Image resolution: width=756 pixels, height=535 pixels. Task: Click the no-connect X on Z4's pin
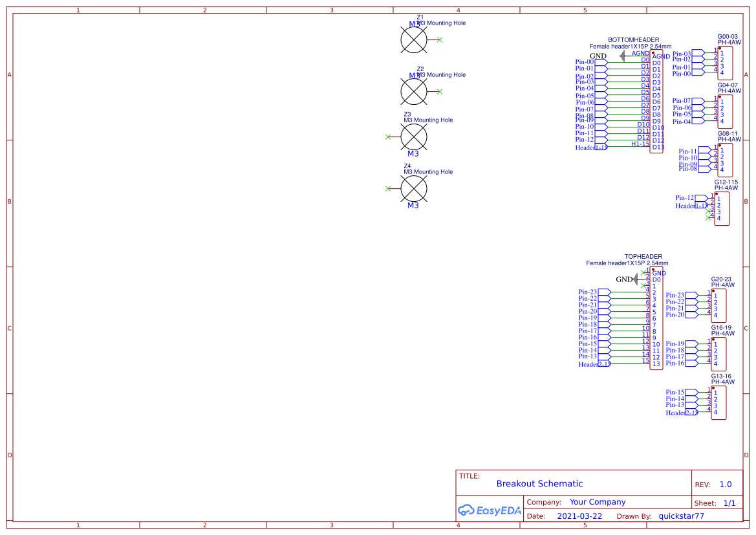pyautogui.click(x=388, y=189)
